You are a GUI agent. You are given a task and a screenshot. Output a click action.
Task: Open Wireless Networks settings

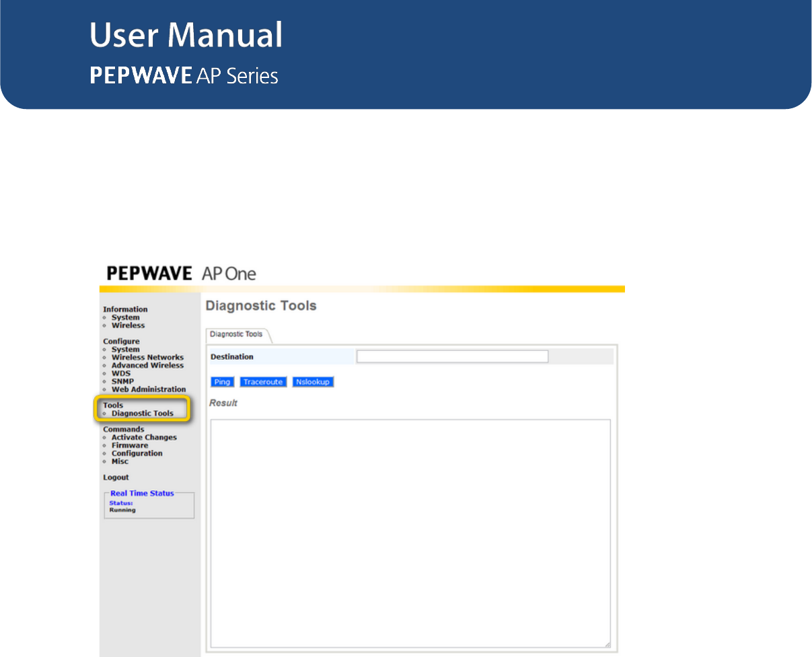tap(147, 358)
